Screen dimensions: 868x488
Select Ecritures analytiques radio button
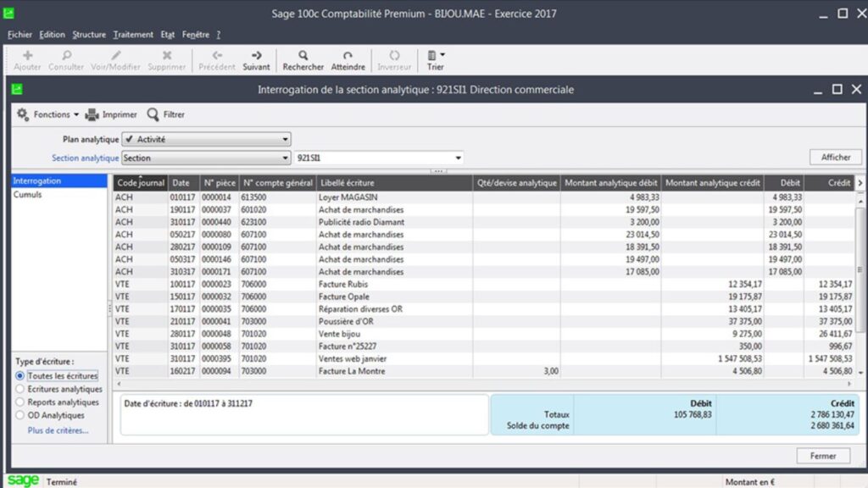[x=20, y=389]
